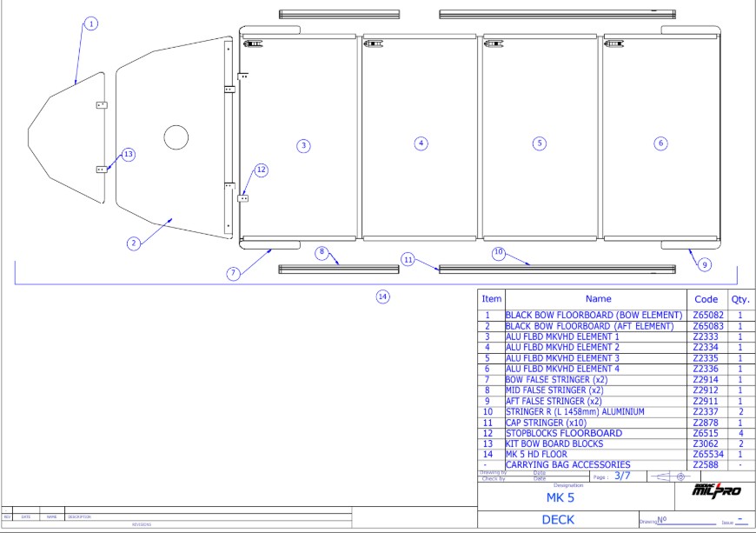Click code cell Z2334
The height and width of the screenshot is (533, 756).
click(706, 347)
